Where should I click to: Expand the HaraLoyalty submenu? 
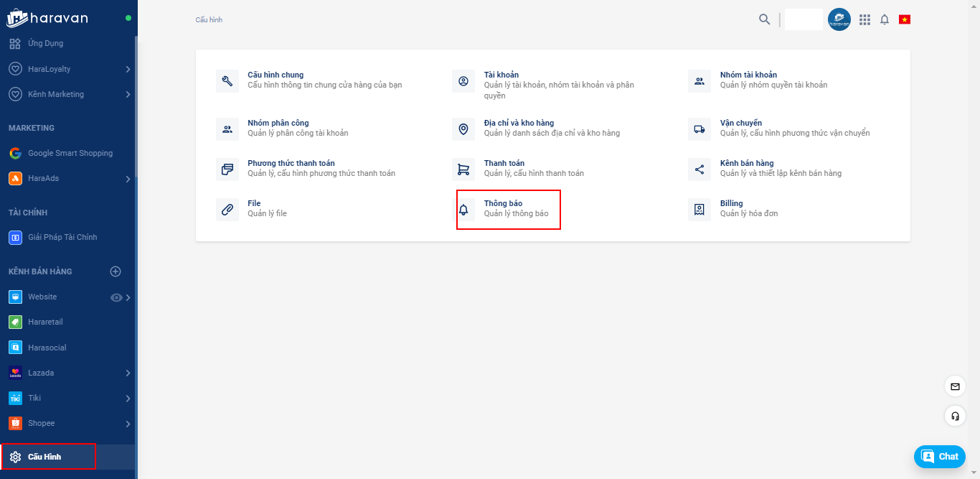coord(128,70)
